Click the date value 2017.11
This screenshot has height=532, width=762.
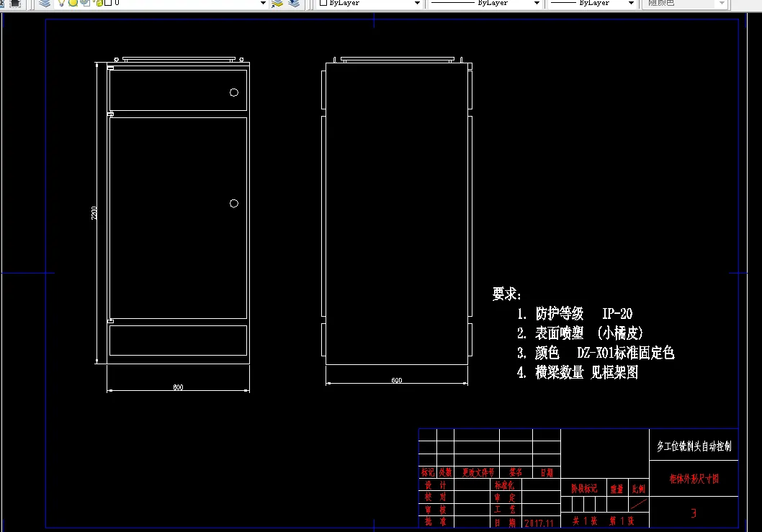[539, 523]
